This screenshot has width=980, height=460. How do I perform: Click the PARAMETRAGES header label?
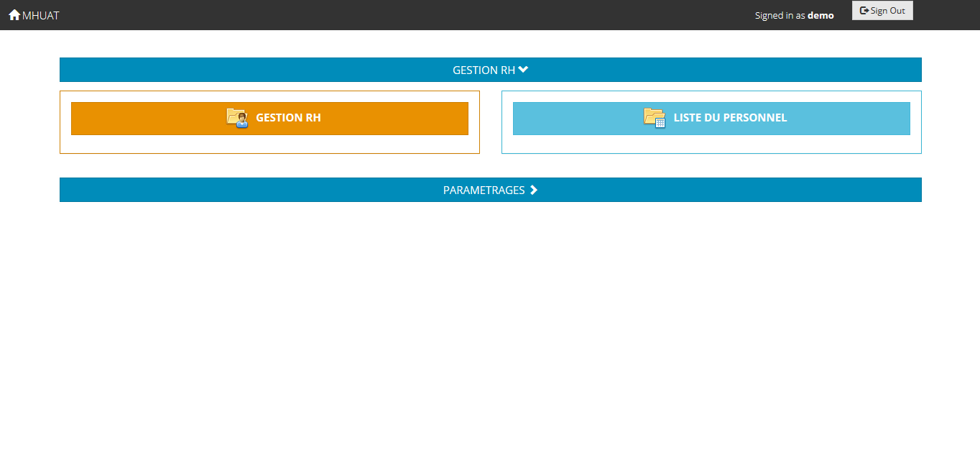tap(484, 190)
